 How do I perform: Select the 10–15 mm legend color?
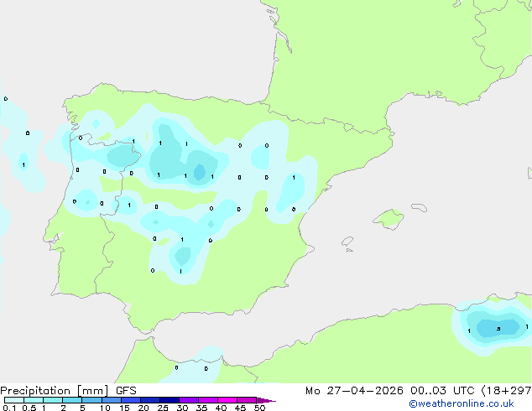click(112, 400)
